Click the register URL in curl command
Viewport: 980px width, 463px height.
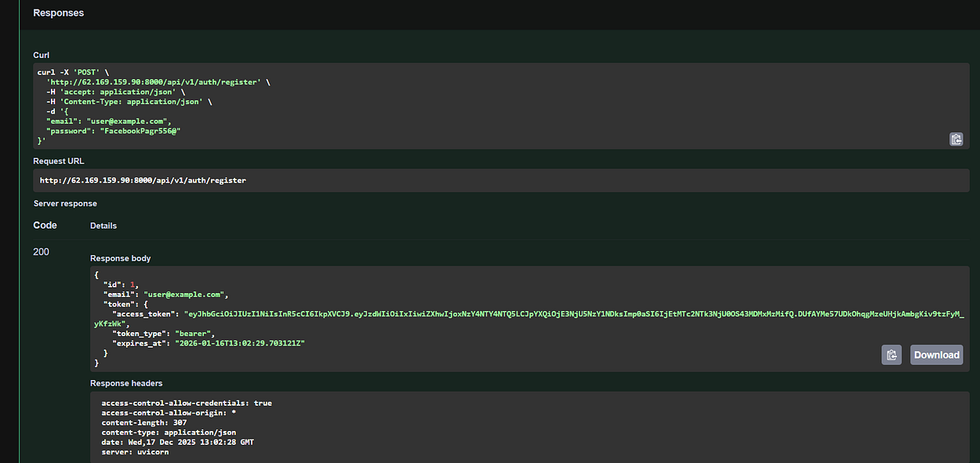(154, 81)
